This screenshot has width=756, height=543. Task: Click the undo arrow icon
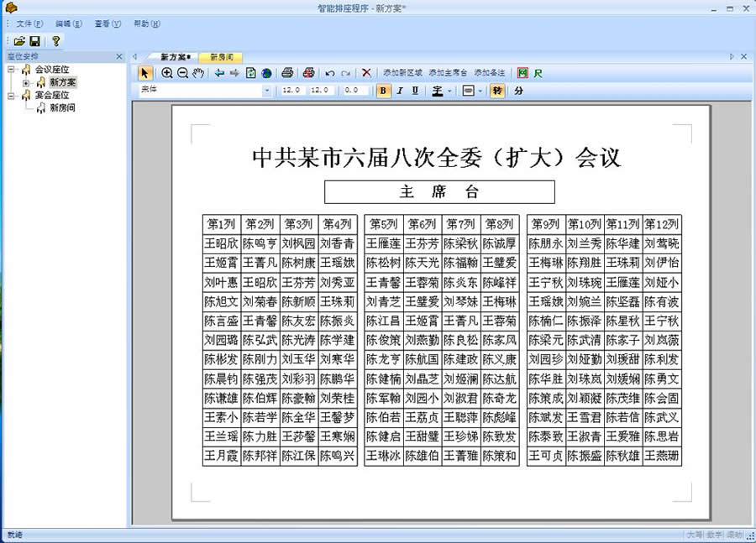click(330, 73)
